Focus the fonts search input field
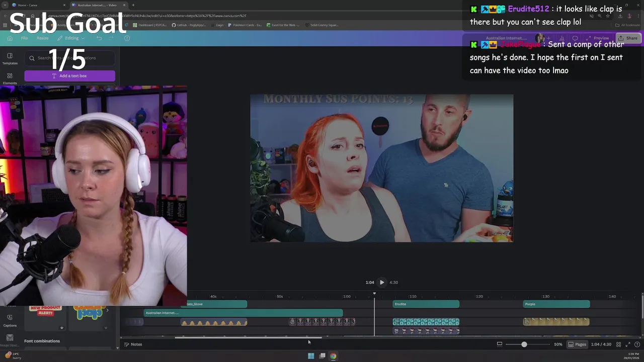Viewport: 644px width, 362px height. pyautogui.click(x=69, y=58)
